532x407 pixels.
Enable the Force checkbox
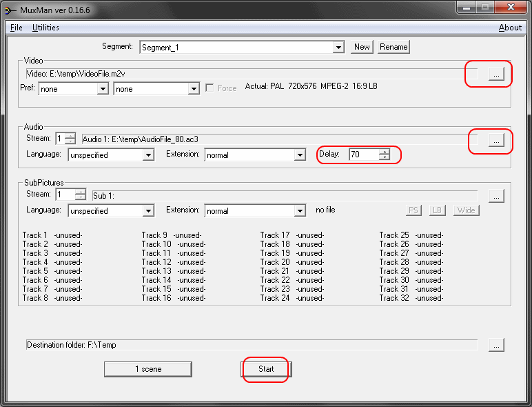(x=209, y=88)
